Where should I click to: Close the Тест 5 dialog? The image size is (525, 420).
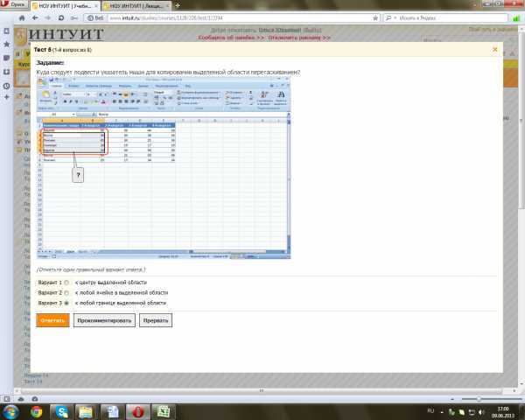pyautogui.click(x=495, y=50)
